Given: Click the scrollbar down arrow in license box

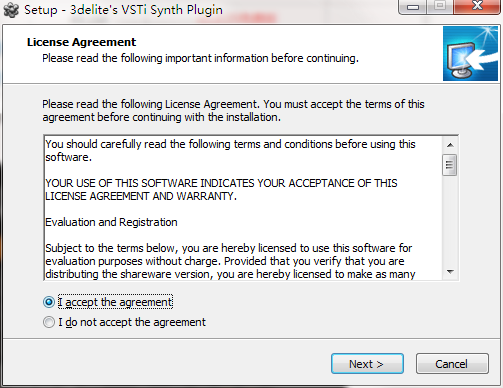Looking at the screenshot, I should pyautogui.click(x=450, y=272).
